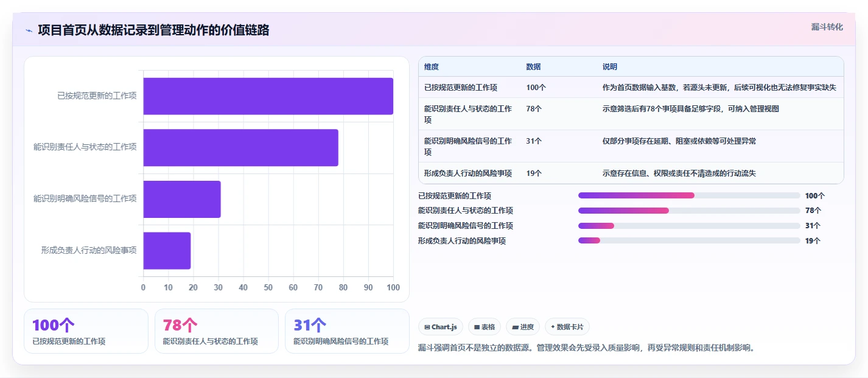Click progress bar for 形成负责人行动的风险事项
868x378 pixels.
pyautogui.click(x=689, y=240)
